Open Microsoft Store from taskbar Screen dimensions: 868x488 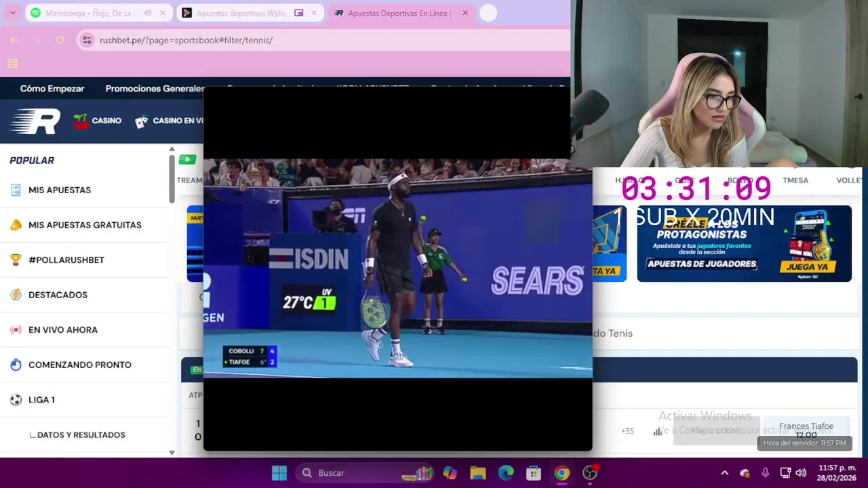click(534, 473)
